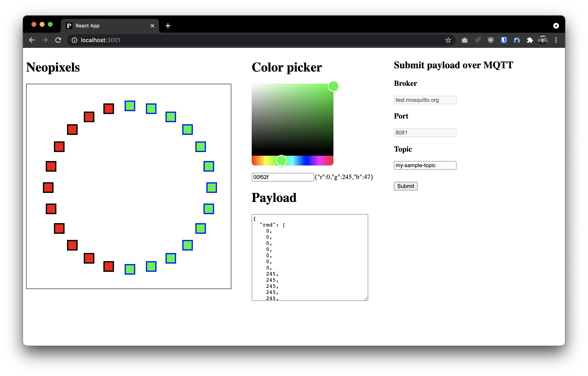Click the Payload heading
588x376 pixels.
pos(274,198)
